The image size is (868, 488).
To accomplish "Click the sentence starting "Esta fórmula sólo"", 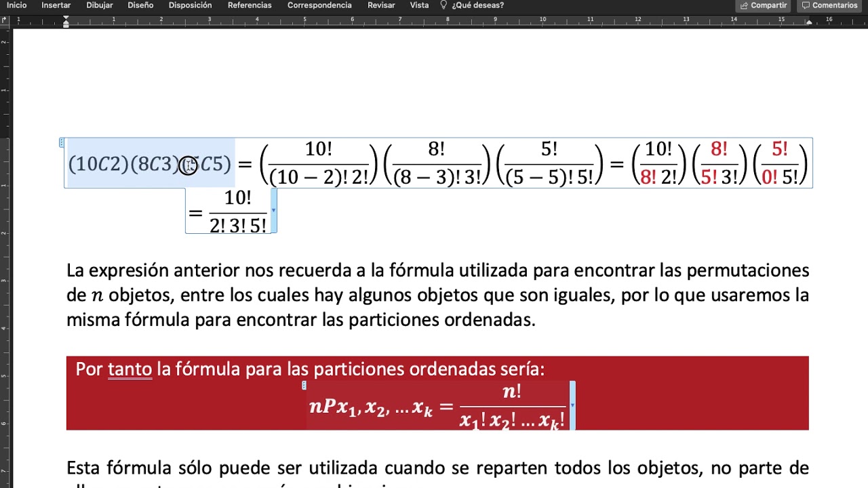I will click(437, 468).
